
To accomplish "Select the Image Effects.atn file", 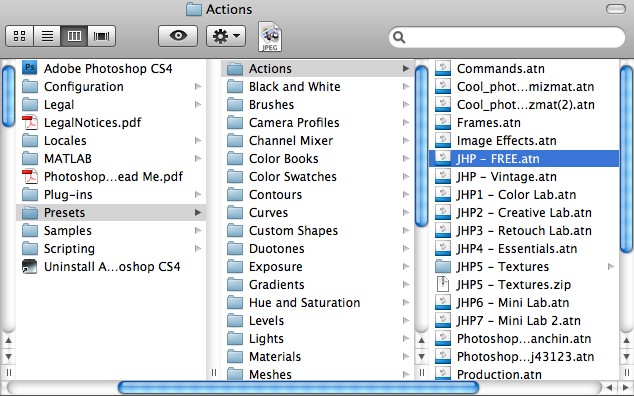I will [x=524, y=140].
